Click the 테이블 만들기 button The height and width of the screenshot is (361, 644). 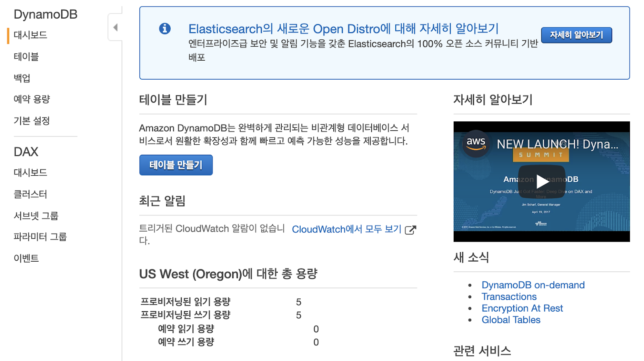point(176,165)
